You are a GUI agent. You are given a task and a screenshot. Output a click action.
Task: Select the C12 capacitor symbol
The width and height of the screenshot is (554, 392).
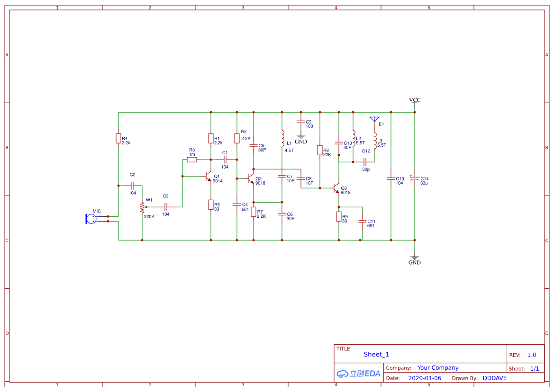[x=366, y=162]
